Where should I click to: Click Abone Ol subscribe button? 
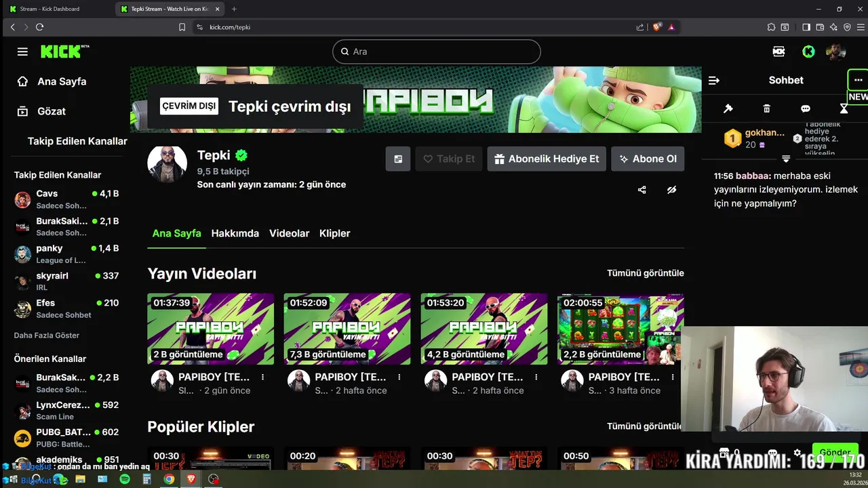click(x=648, y=159)
